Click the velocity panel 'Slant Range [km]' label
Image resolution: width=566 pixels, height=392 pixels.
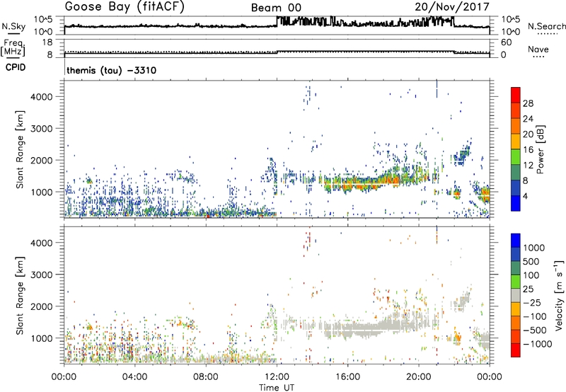20,296
